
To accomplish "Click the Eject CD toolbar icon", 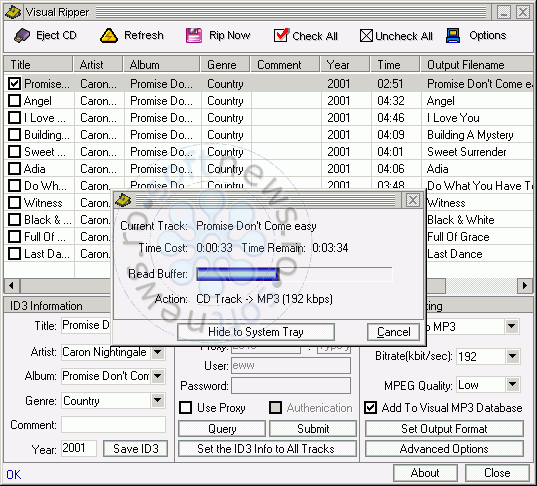I will [22, 35].
